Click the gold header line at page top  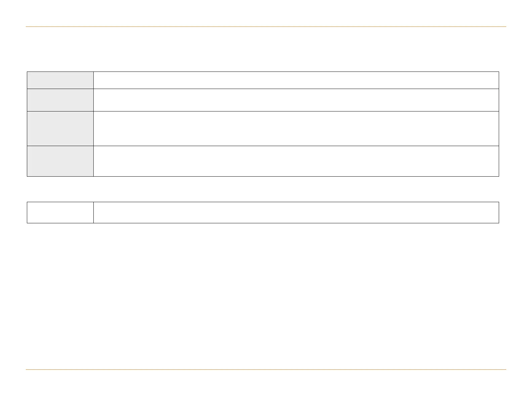click(x=266, y=27)
